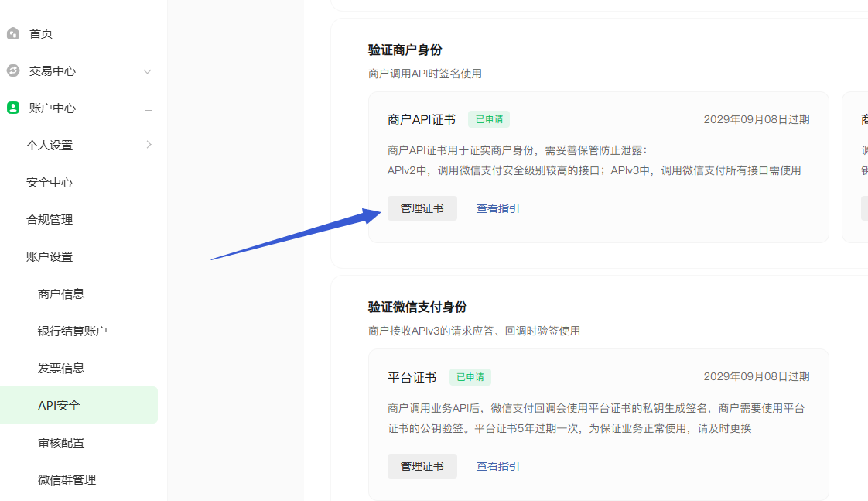Click expiry date on 商户API证书 card
The width and height of the screenshot is (868, 501).
coord(757,119)
